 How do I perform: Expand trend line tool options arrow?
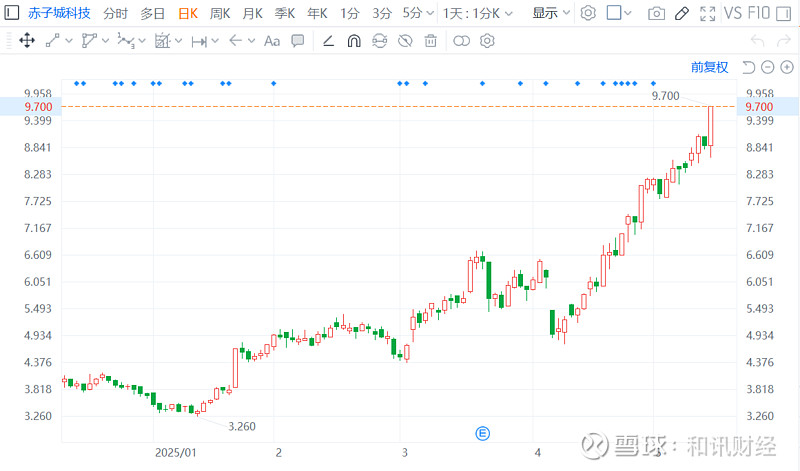(68, 41)
